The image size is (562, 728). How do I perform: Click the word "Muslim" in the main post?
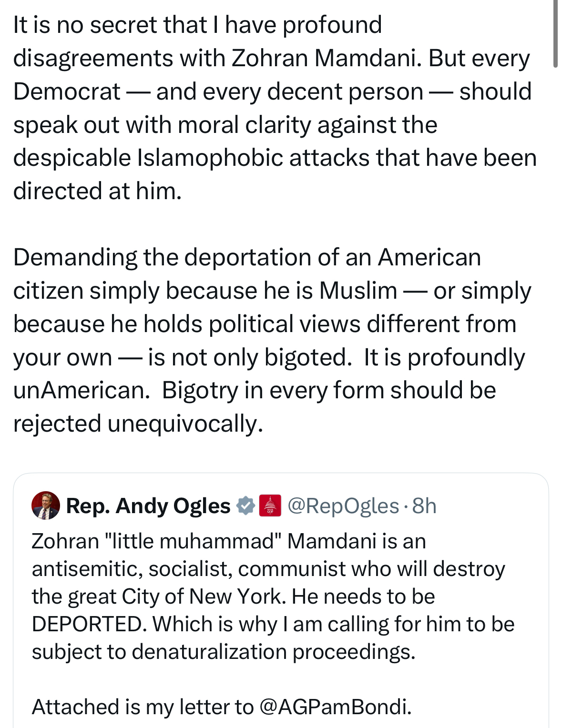358,291
